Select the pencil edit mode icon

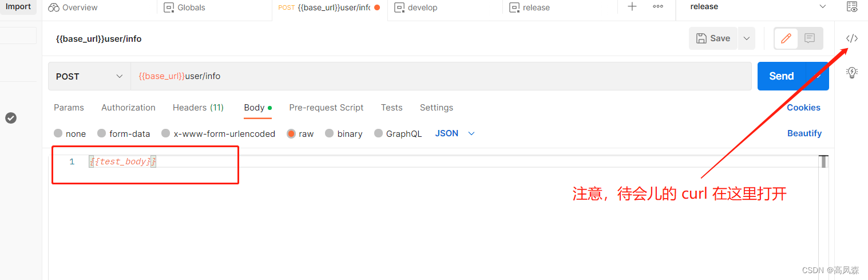[786, 38]
